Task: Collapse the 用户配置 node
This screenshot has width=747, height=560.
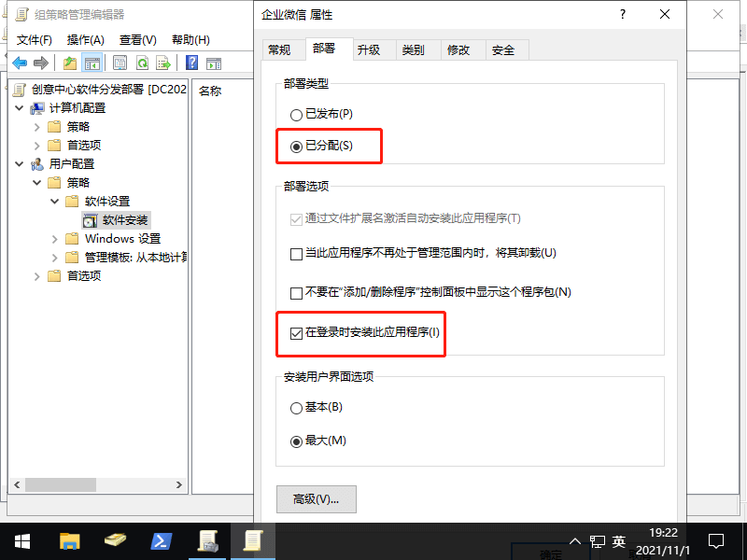Action: 19,164
